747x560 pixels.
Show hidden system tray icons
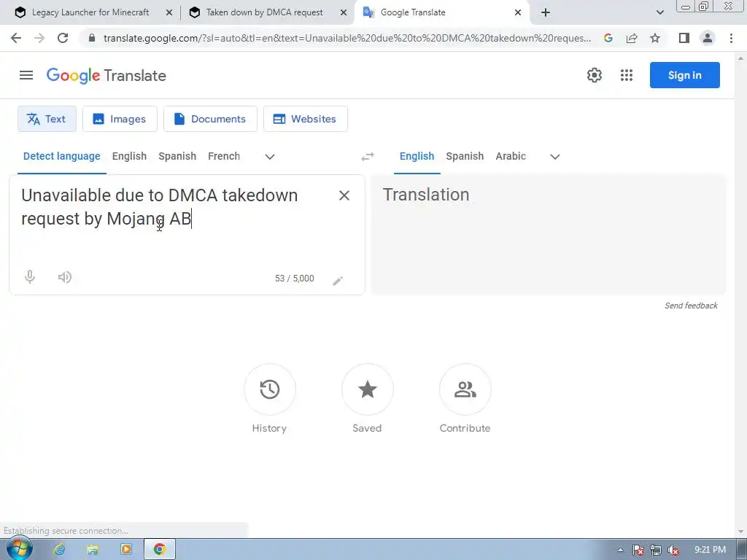[x=620, y=550]
